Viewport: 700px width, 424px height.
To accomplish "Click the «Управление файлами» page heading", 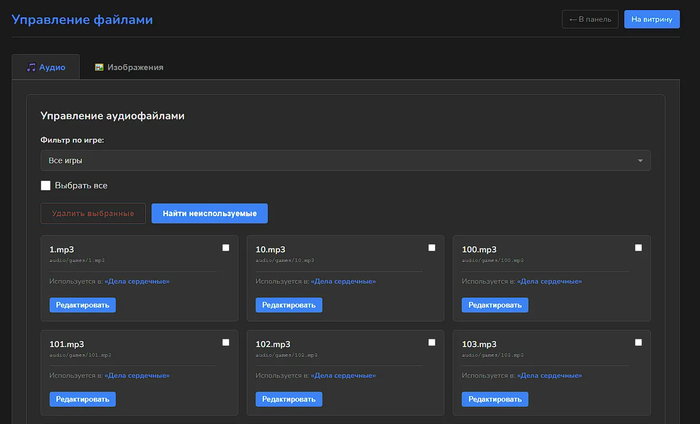I will click(82, 18).
